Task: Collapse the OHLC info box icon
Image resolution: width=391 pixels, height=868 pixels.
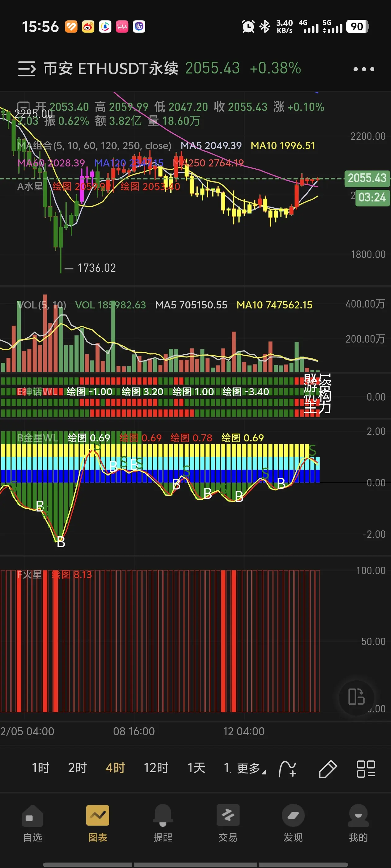Action: (23, 107)
